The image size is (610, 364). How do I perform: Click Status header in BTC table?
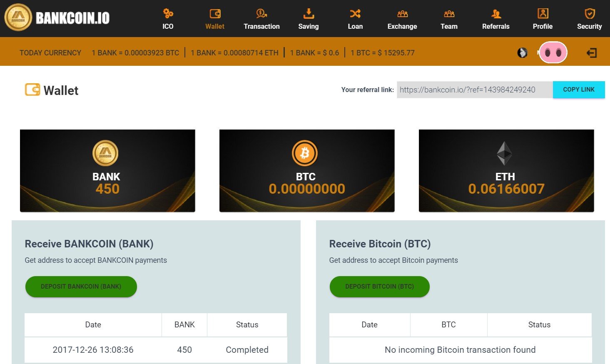click(x=540, y=325)
